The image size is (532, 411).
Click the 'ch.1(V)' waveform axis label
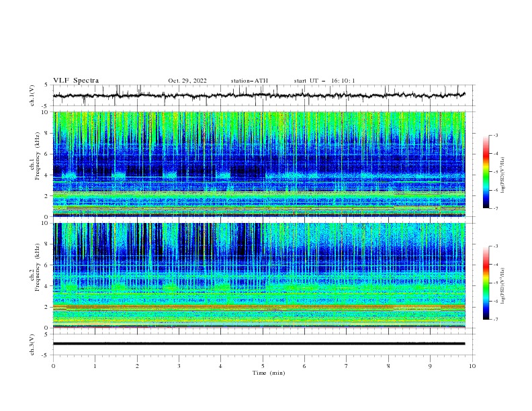(x=32, y=95)
